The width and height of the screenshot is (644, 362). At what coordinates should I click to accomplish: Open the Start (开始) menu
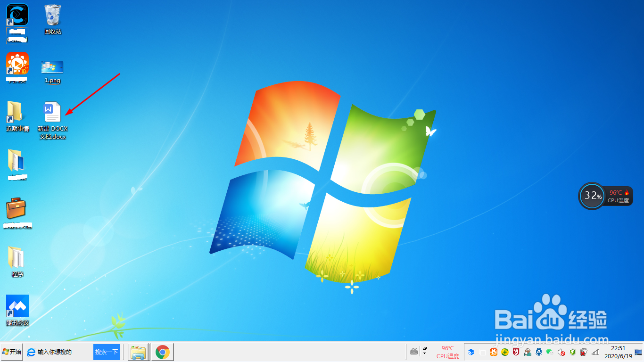tap(12, 352)
